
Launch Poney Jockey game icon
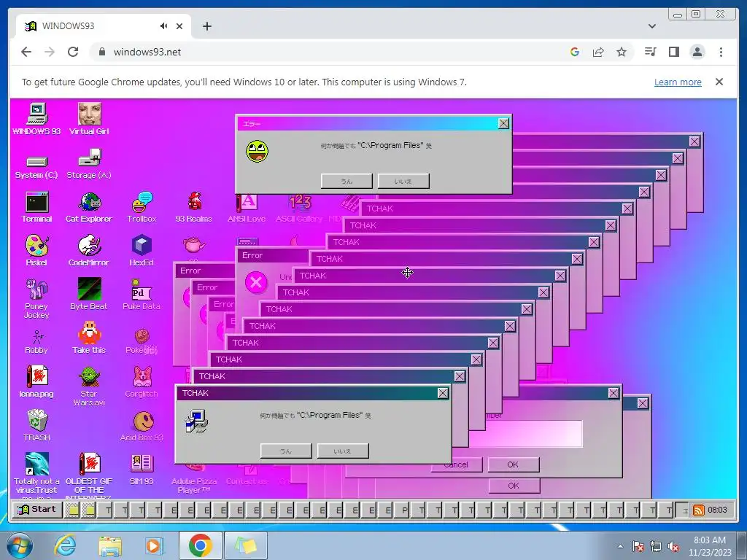click(36, 298)
